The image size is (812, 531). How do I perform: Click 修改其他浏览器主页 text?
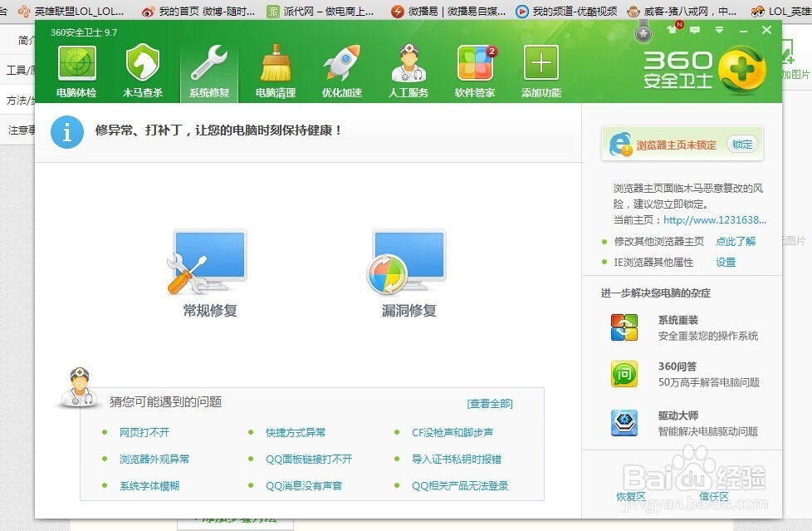pyautogui.click(x=659, y=241)
